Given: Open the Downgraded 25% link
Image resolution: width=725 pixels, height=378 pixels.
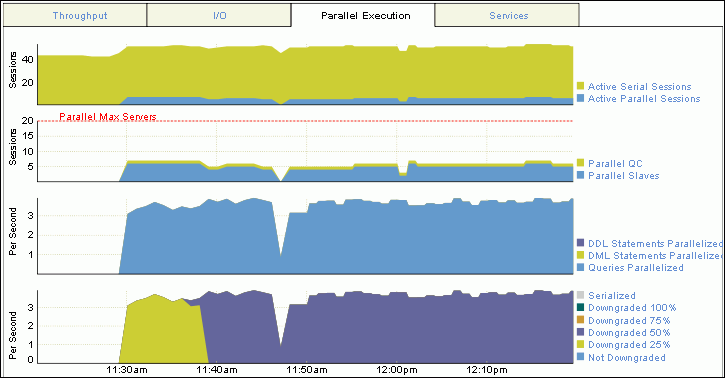Looking at the screenshot, I should 629,345.
